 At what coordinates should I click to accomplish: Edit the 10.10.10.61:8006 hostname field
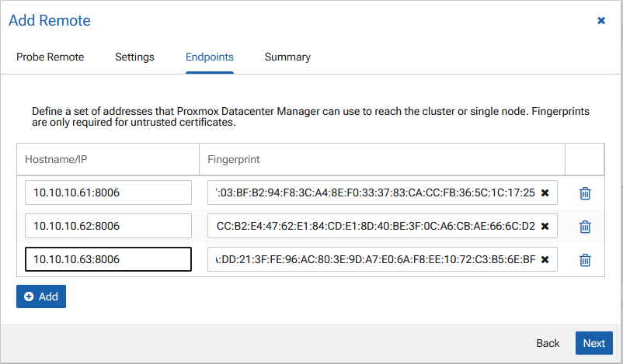108,192
